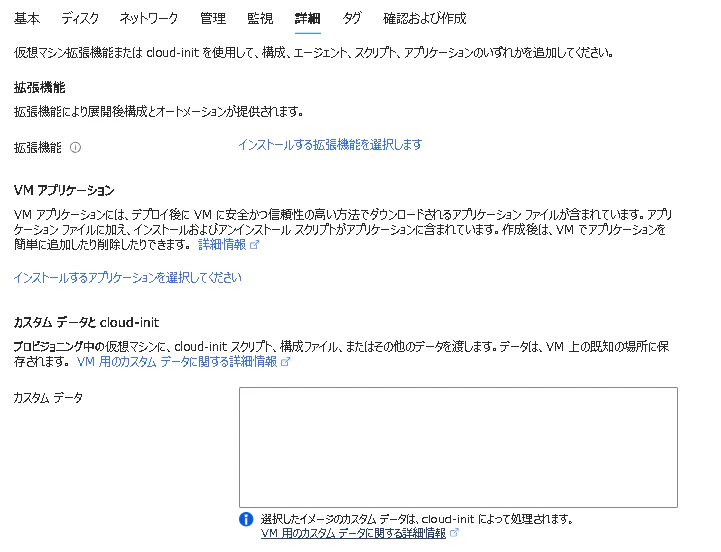Open 詳細情報 link in VM アプリケーション section
Screen dimensions: 721x552
coord(222,244)
